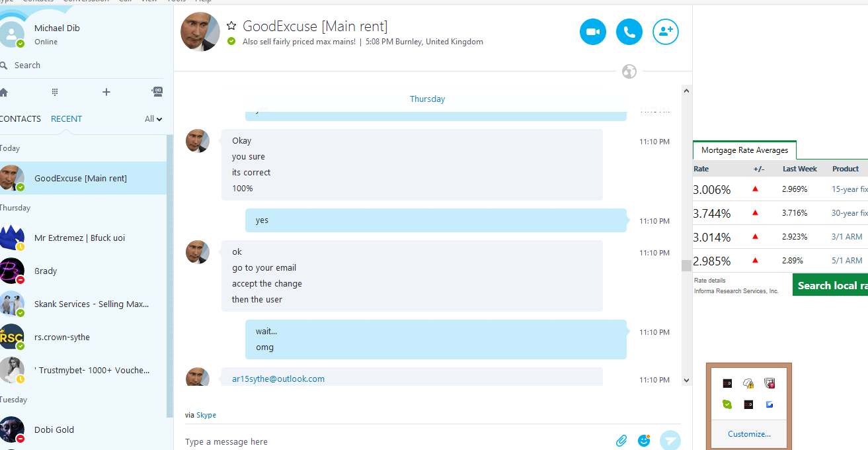
Task: Click the plus new conversation icon
Action: click(106, 92)
